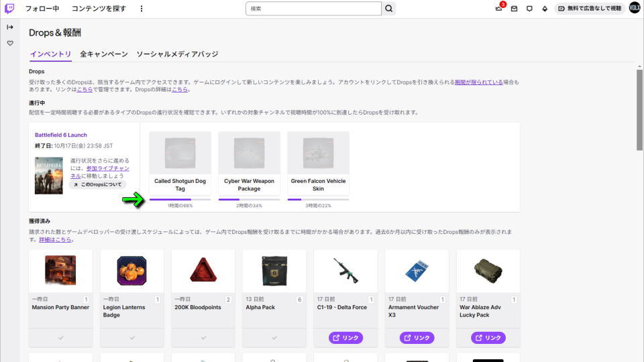The height and width of the screenshot is (362, 644).
Task: Click inside the 検索 search field
Action: click(313, 9)
